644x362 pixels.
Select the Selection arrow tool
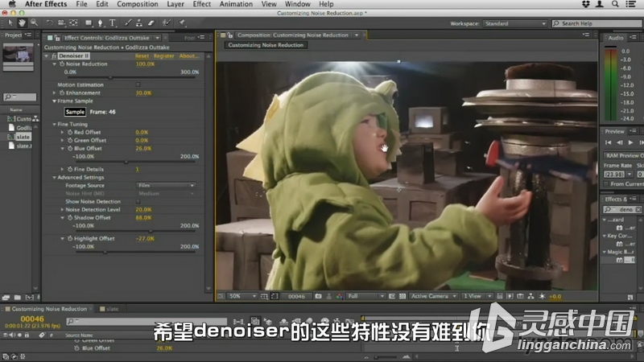[10, 23]
